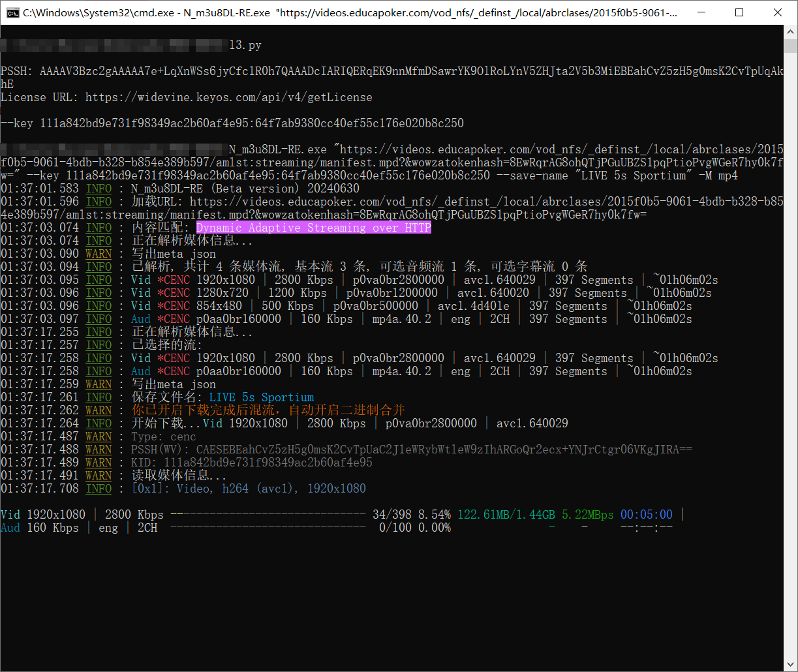This screenshot has width=798, height=672.
Task: Click the 01:37:17.258 selected Aud p0aa0br160000 row
Action: point(346,371)
